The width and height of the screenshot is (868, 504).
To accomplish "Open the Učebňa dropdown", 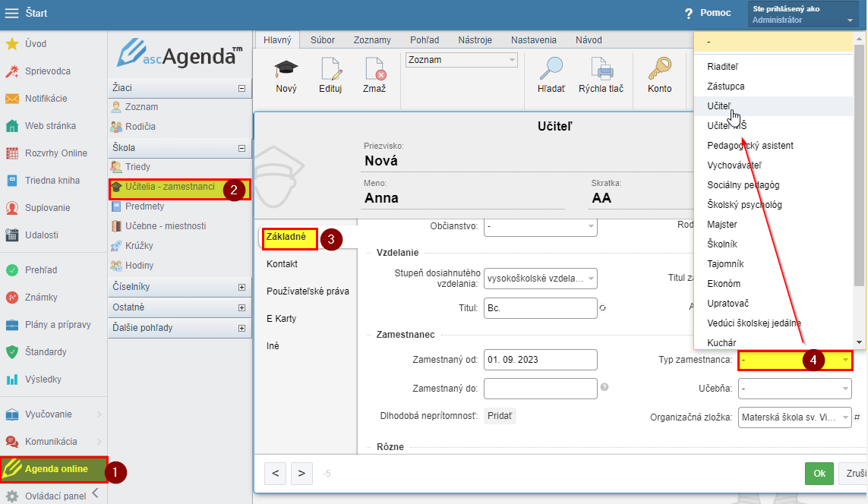I will point(794,389).
